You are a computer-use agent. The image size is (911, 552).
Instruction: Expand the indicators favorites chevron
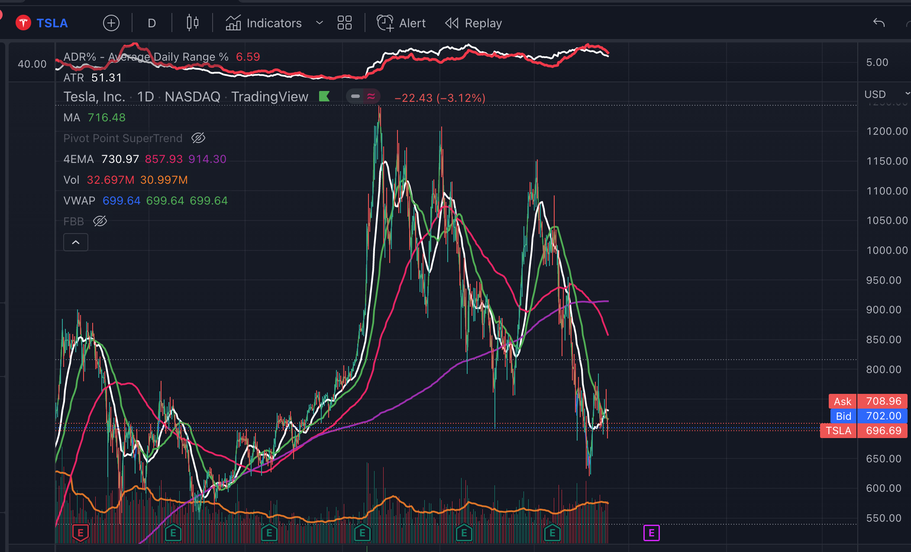[x=319, y=23]
